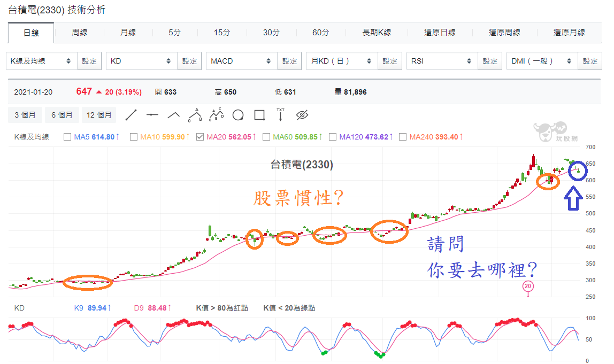Click the MA120 473.62 label
Screen dimensions: 614x364
pos(366,137)
